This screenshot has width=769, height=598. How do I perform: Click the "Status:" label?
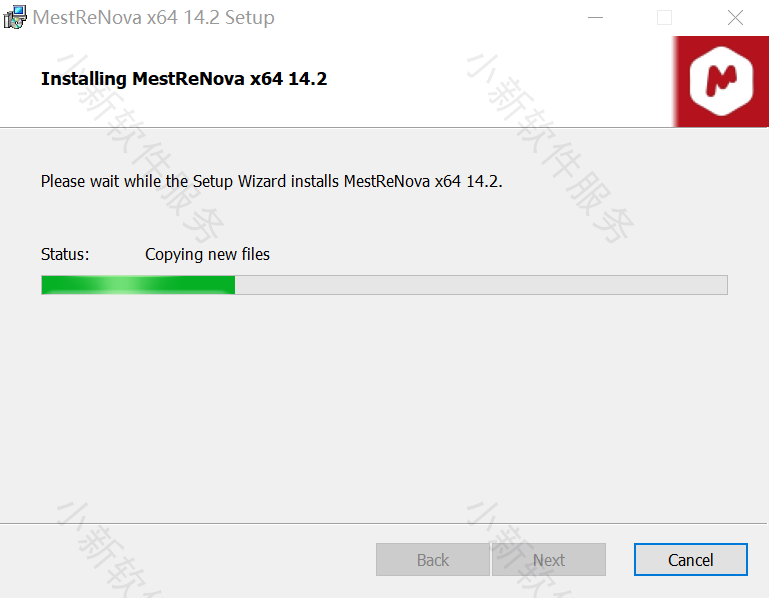[x=65, y=254]
